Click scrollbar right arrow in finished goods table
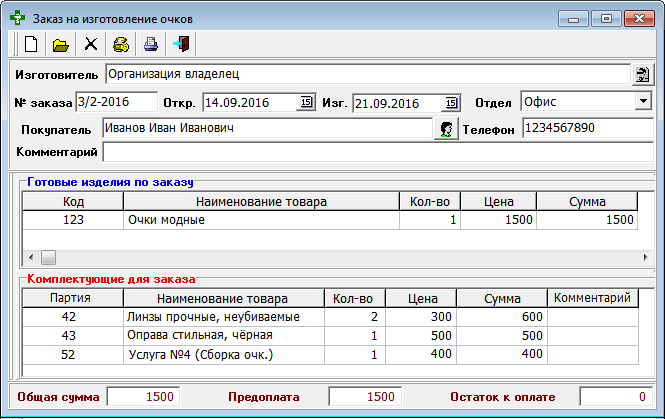665x419 pixels. [x=645, y=257]
